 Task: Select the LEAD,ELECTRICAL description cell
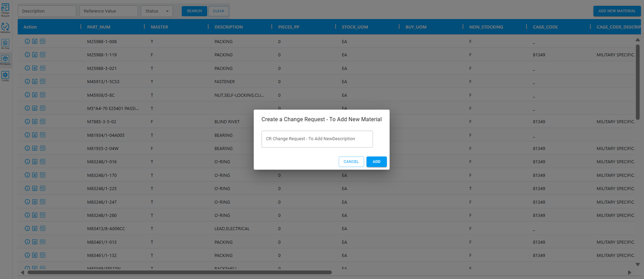tap(232, 228)
